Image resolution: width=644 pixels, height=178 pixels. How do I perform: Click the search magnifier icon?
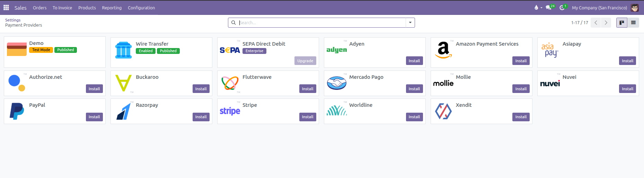[x=233, y=23]
